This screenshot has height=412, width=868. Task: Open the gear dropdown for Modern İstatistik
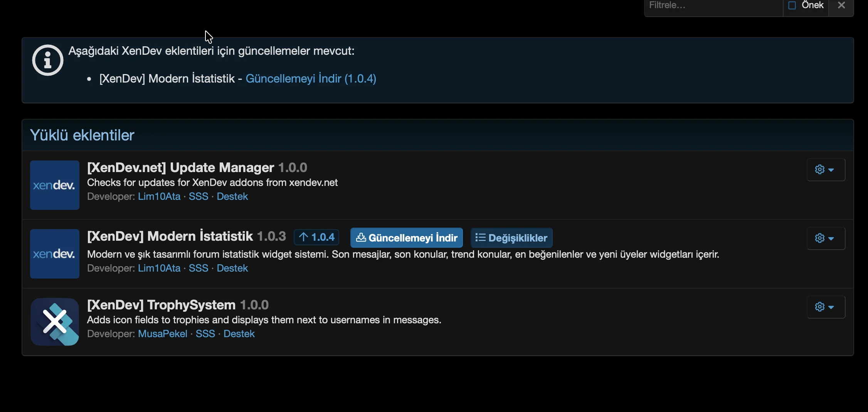point(826,238)
